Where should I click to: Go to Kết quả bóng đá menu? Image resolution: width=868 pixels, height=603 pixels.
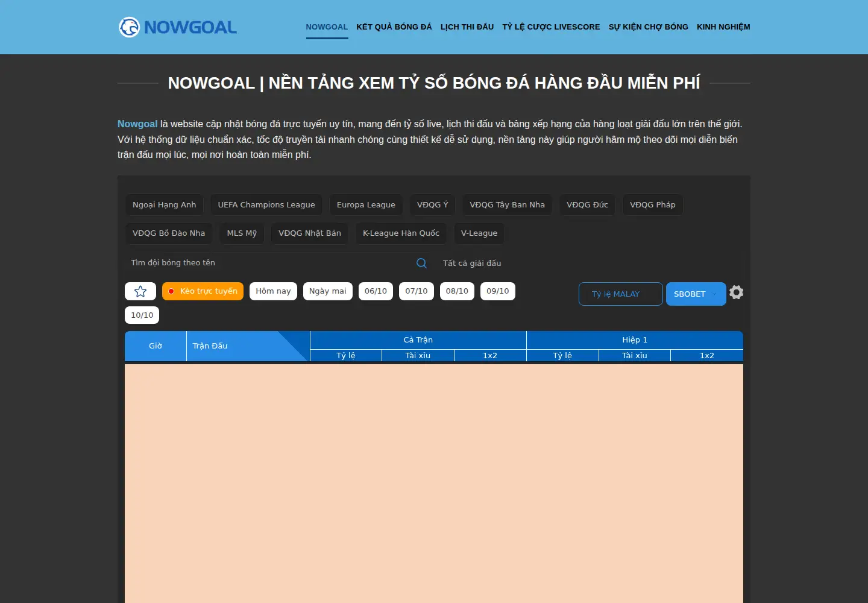(394, 27)
